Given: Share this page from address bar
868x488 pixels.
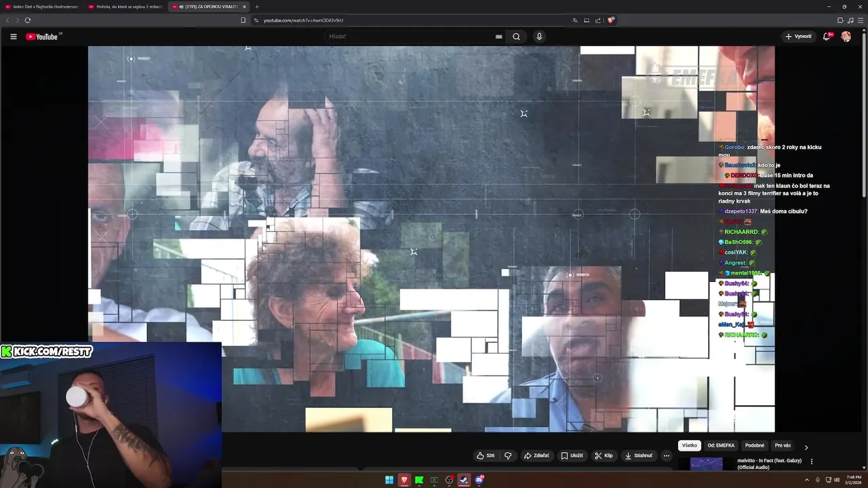Looking at the screenshot, I should pos(598,20).
